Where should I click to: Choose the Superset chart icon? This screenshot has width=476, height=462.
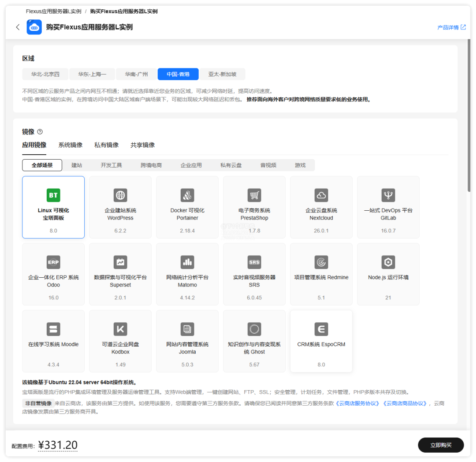coord(120,262)
